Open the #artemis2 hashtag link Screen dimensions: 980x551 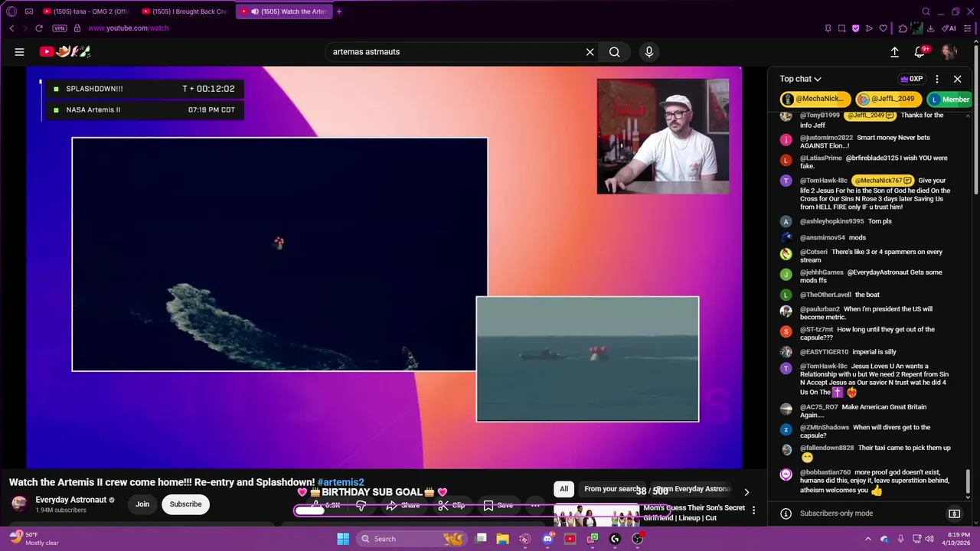tap(341, 482)
